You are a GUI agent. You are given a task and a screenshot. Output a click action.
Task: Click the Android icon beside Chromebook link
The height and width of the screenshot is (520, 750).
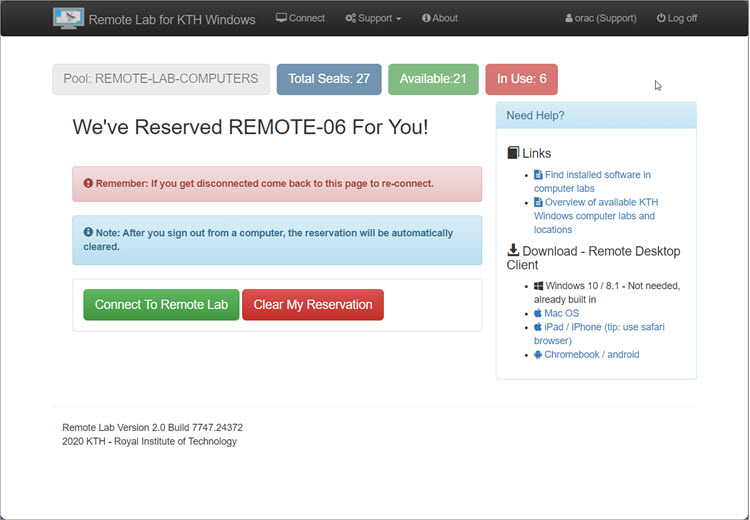pos(538,355)
